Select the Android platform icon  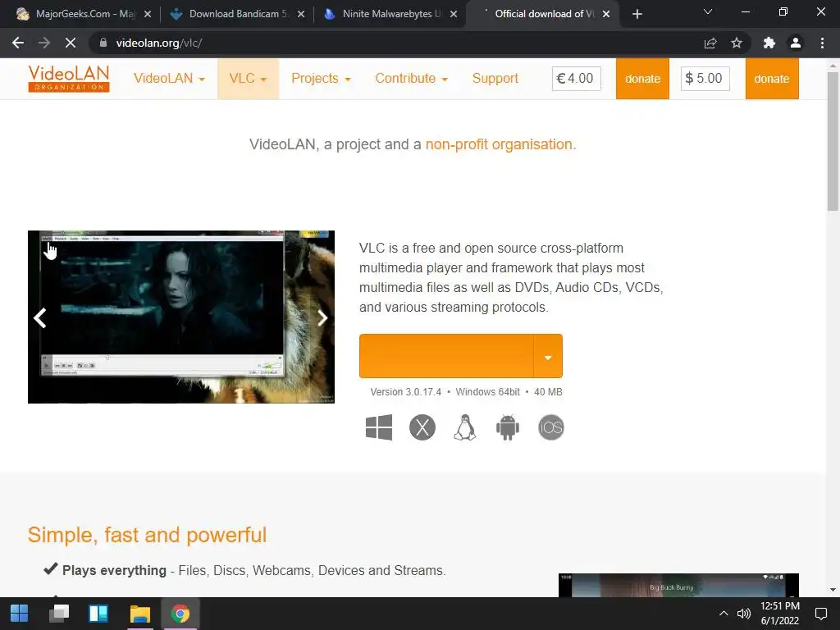coord(508,427)
